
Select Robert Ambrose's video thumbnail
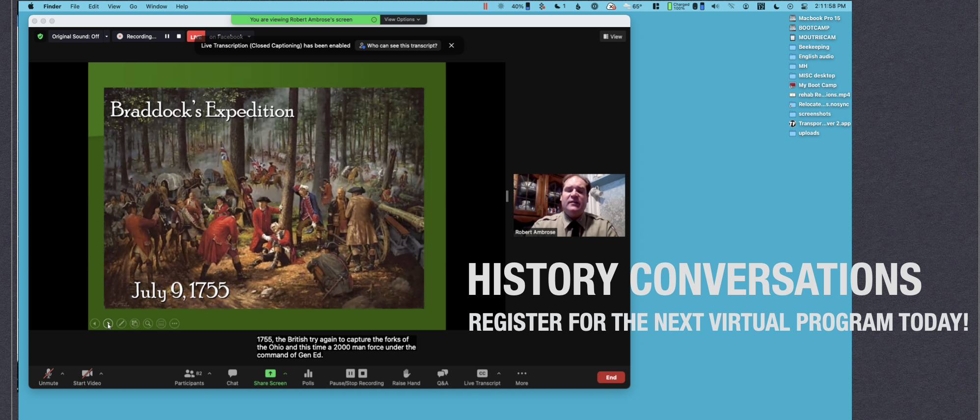click(569, 205)
